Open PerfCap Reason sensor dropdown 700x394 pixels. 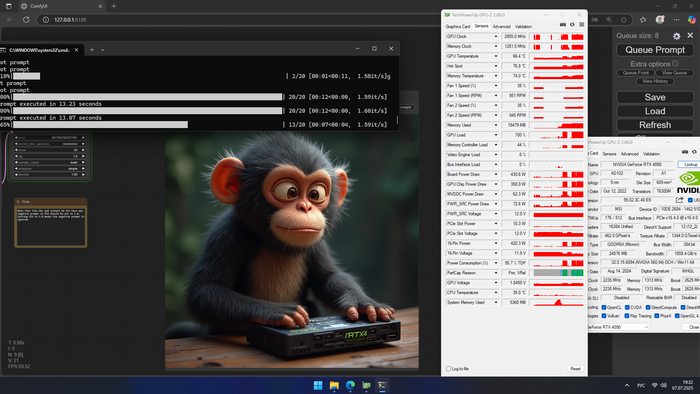pyautogui.click(x=496, y=273)
